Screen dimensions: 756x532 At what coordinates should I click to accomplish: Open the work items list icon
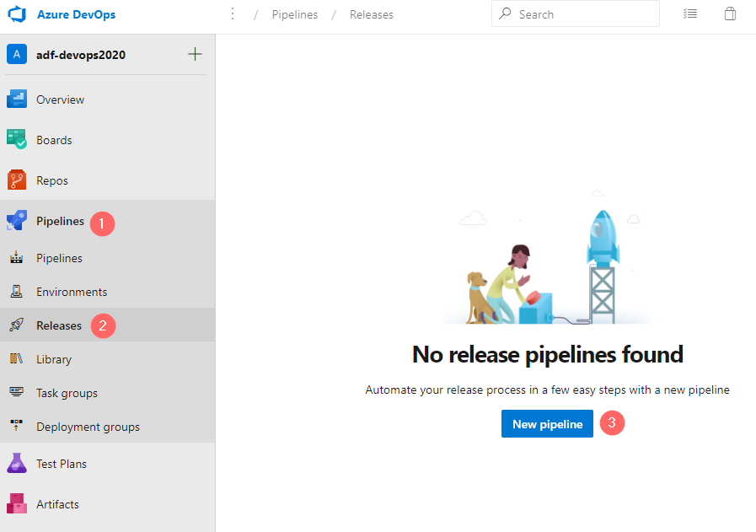click(x=690, y=14)
